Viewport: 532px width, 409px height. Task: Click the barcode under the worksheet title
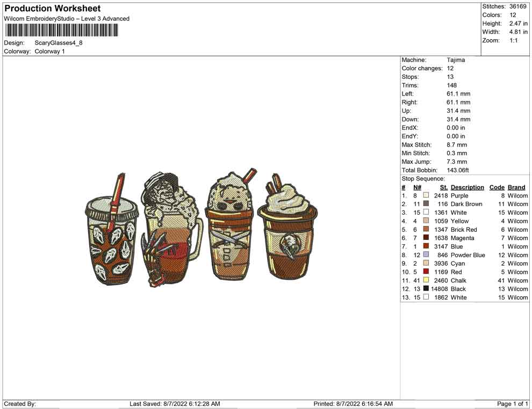click(61, 30)
